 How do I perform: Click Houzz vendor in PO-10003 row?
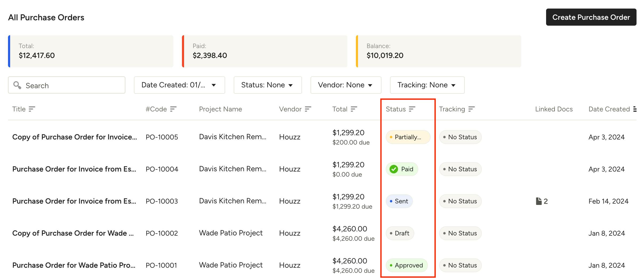click(x=290, y=201)
